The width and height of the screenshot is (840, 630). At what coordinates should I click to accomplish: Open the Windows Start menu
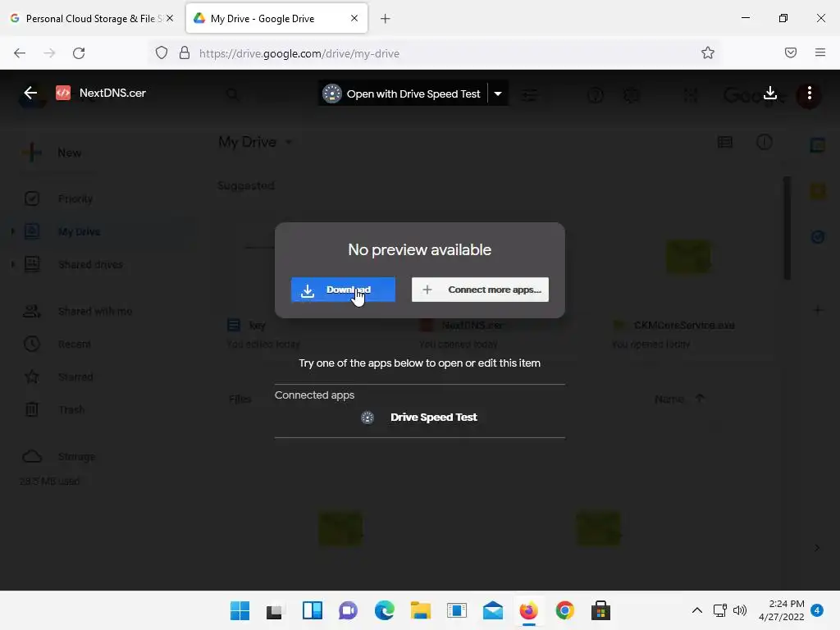click(240, 610)
